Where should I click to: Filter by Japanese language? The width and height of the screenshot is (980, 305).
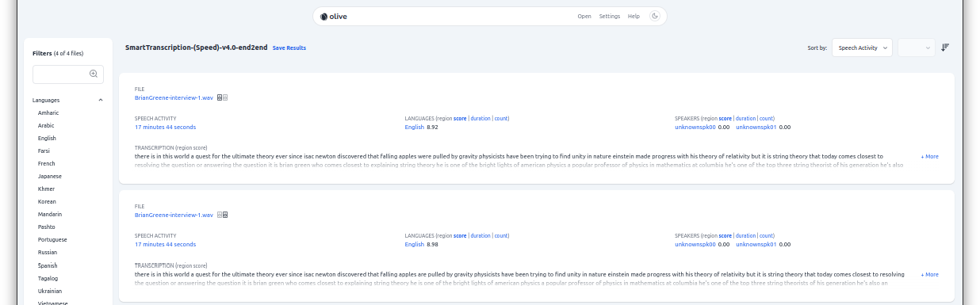[x=50, y=176]
